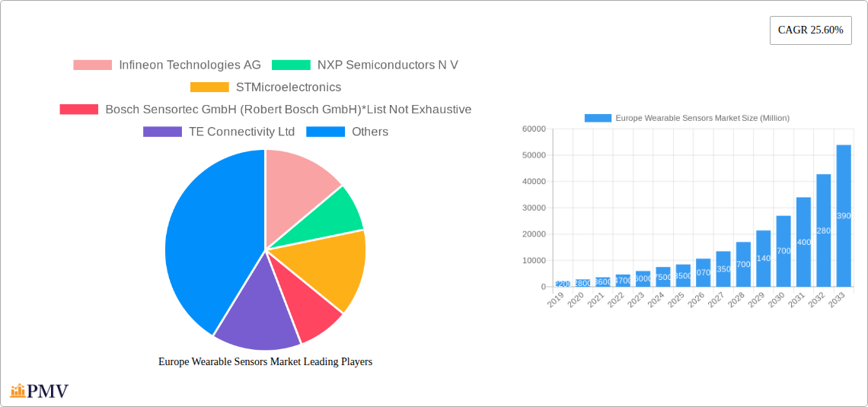
Task: Click TE Connectivity Ltd legend swatch
Action: 162,132
